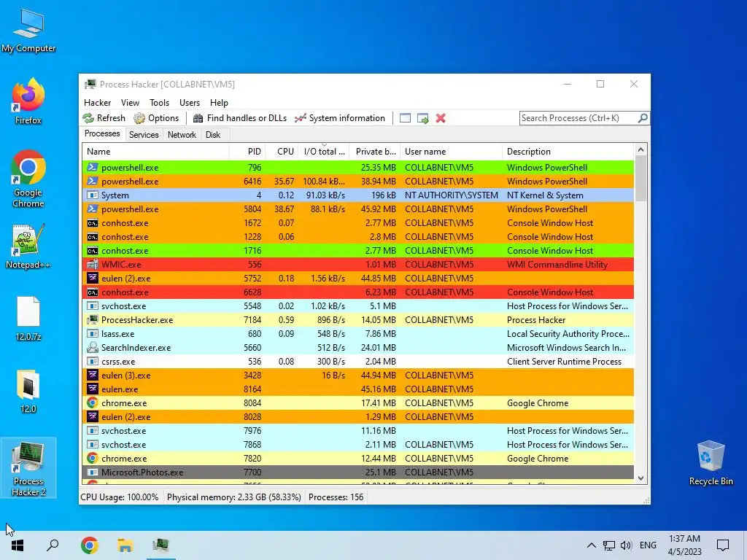Open the Tools menu
The height and width of the screenshot is (560, 747).
(159, 102)
